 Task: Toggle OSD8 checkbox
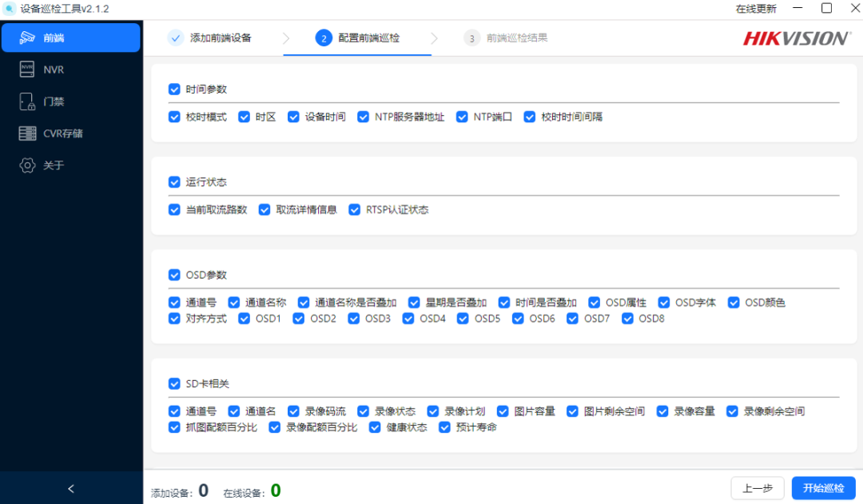(x=627, y=319)
